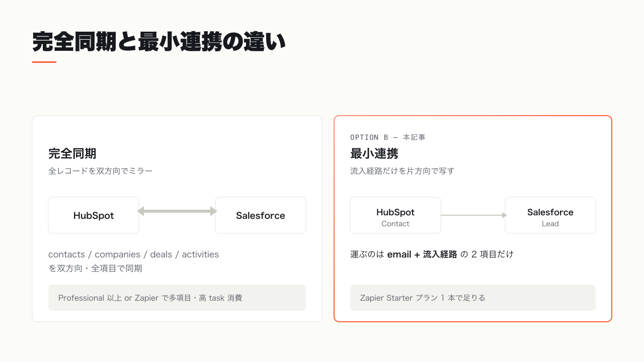The width and height of the screenshot is (644, 362).
Task: Click the subtitle 全レコードを双方向でミラー
Action: pos(101,171)
